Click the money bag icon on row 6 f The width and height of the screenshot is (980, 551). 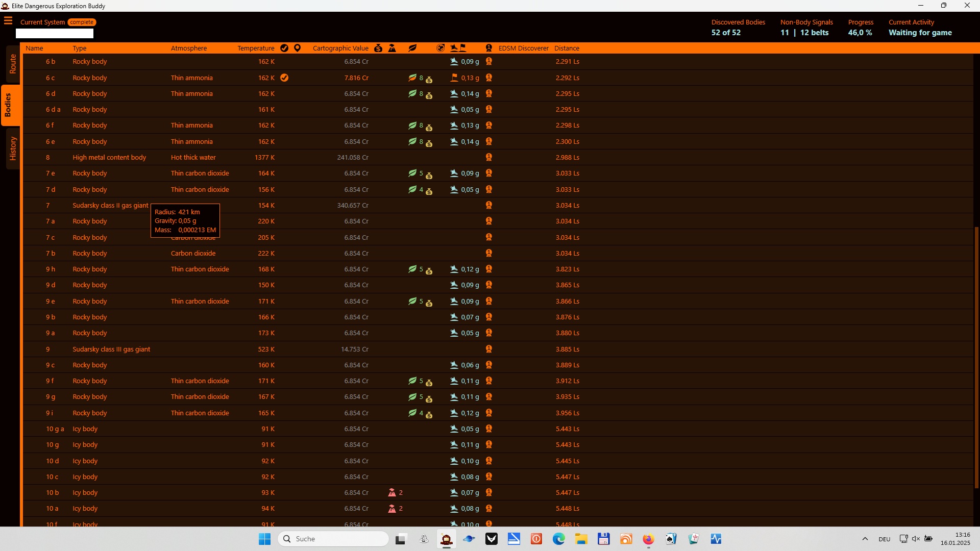[x=429, y=128]
